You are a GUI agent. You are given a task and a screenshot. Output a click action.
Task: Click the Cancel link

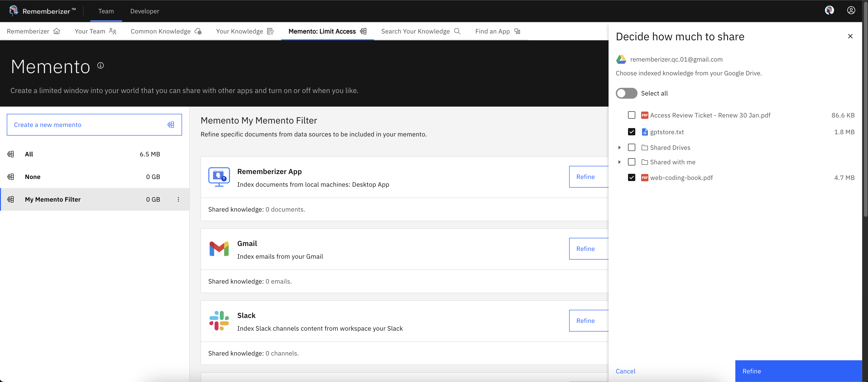tap(625, 371)
